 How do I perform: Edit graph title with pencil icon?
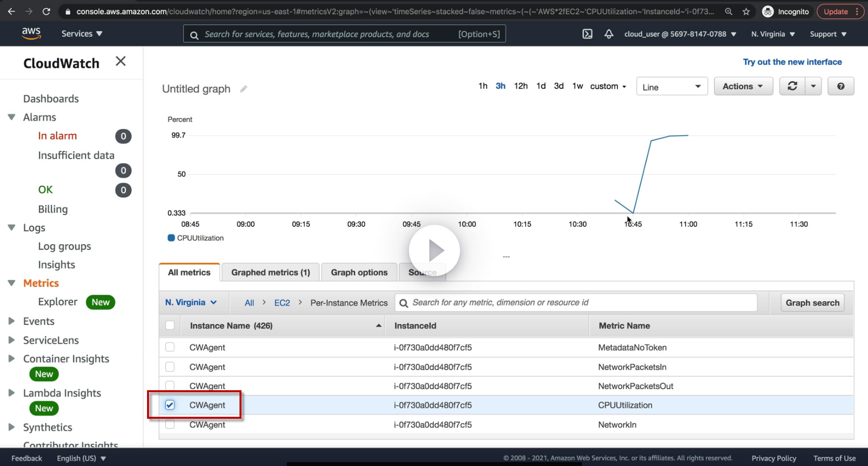pyautogui.click(x=243, y=89)
